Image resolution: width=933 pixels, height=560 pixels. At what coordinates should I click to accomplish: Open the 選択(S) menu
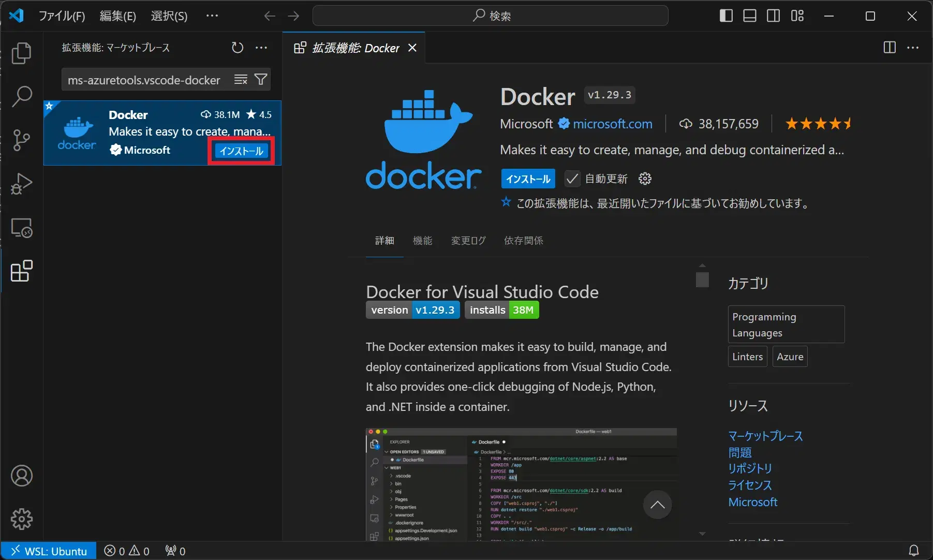tap(169, 16)
